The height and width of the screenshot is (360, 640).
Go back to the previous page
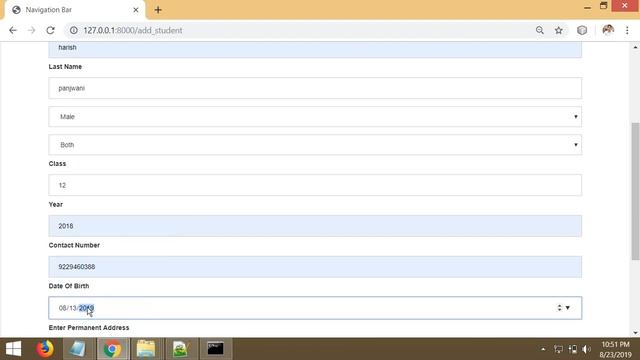[13, 30]
